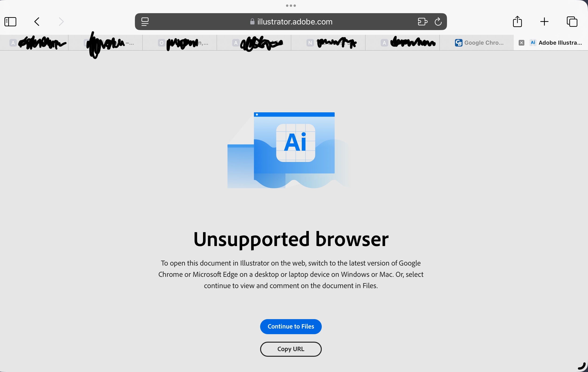Toggle the Safari sidebar
The width and height of the screenshot is (588, 372).
tap(11, 22)
